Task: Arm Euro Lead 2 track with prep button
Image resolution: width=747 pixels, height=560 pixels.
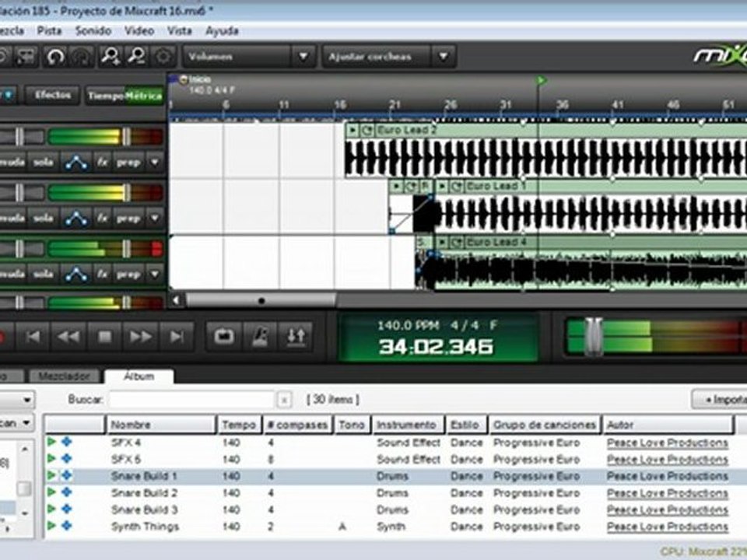Action: (x=128, y=163)
